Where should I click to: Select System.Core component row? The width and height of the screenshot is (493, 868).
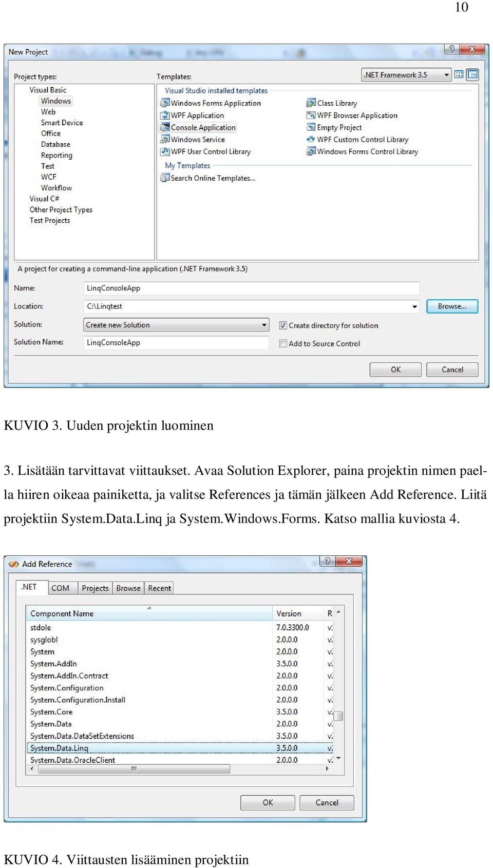(180, 712)
